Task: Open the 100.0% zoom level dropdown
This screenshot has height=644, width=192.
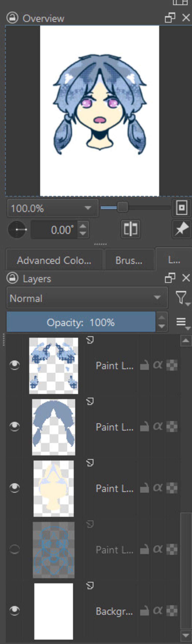Action: [x=52, y=208]
